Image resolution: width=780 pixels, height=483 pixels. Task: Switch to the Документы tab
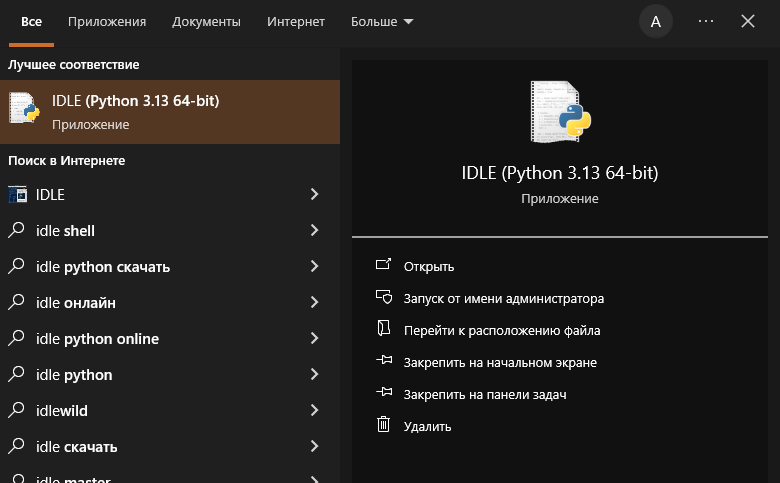tap(206, 22)
